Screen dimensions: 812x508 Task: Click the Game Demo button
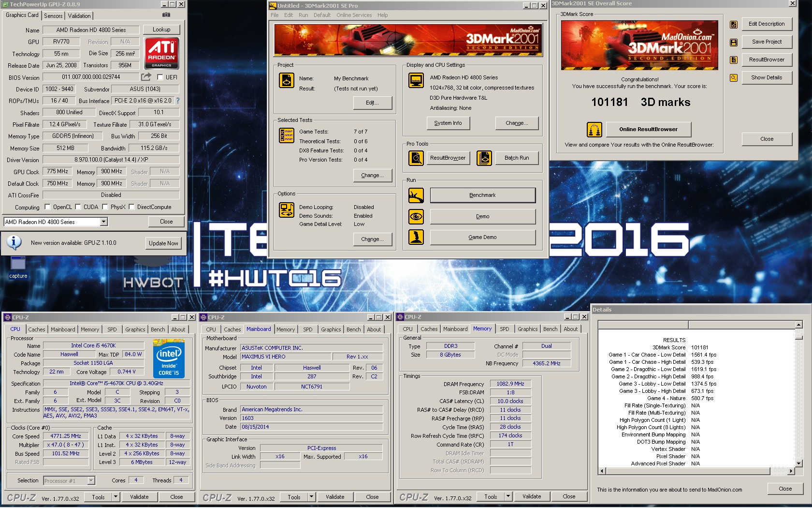pos(483,237)
